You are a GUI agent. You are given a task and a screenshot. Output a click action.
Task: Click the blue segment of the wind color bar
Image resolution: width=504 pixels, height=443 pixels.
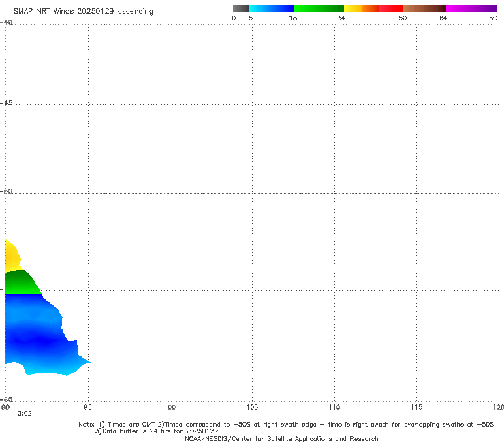pos(272,8)
